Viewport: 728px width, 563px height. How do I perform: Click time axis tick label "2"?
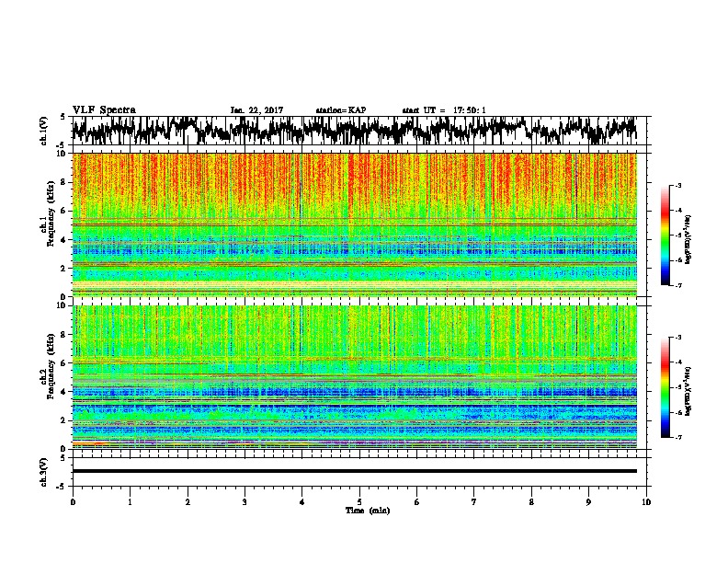tap(188, 502)
